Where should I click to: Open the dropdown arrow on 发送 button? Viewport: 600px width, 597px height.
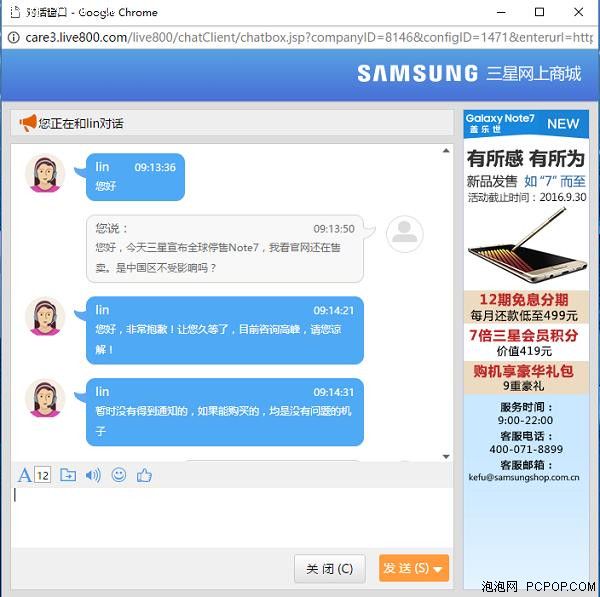coord(439,569)
